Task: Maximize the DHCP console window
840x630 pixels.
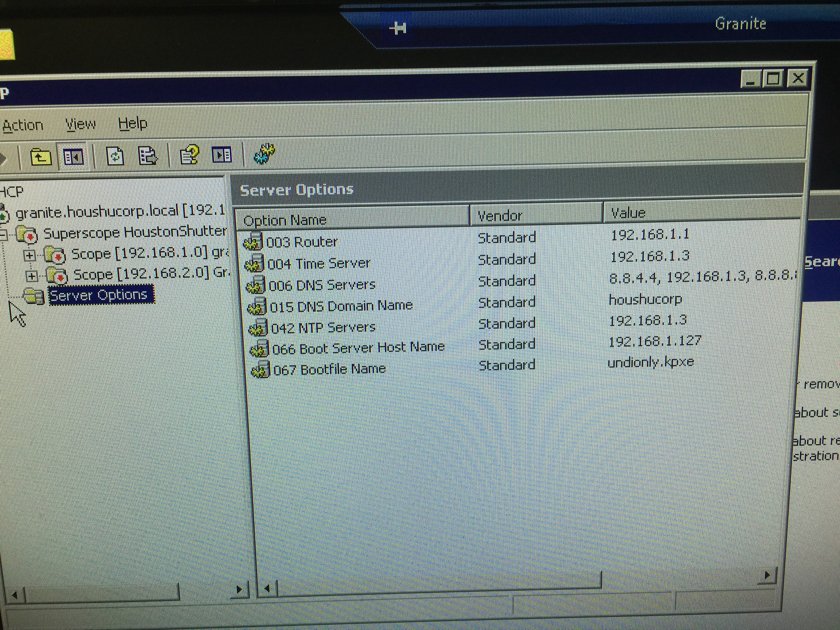Action: [x=773, y=79]
